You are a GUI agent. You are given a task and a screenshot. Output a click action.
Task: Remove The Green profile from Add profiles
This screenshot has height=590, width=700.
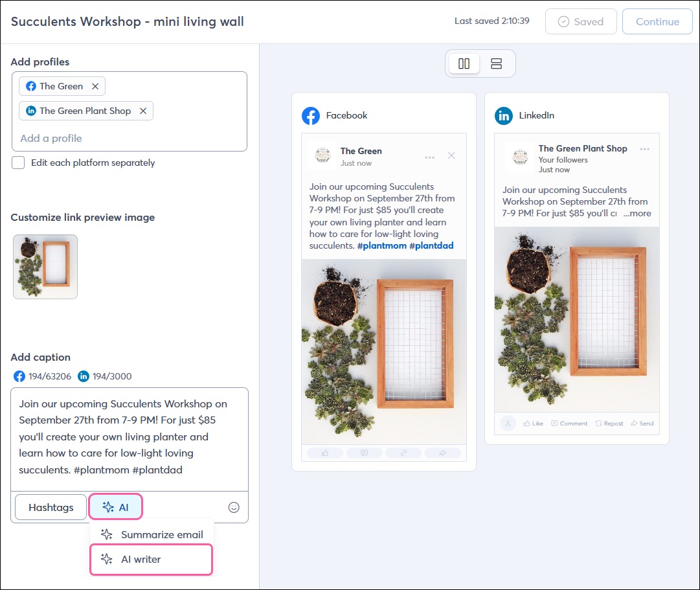coord(95,85)
